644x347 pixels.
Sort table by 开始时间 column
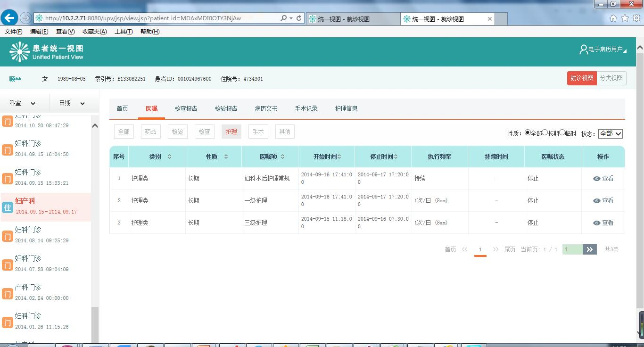[327, 157]
